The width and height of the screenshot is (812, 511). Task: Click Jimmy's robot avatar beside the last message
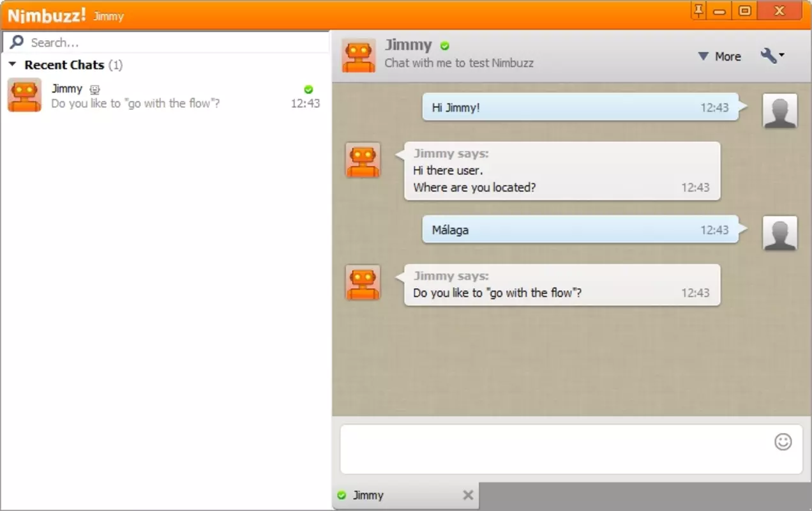pyautogui.click(x=363, y=282)
